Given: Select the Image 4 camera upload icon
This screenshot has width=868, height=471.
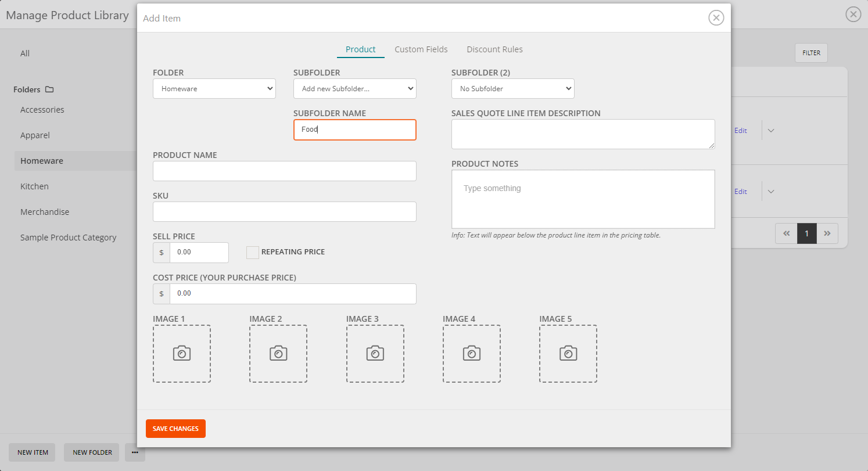Looking at the screenshot, I should coord(471,353).
